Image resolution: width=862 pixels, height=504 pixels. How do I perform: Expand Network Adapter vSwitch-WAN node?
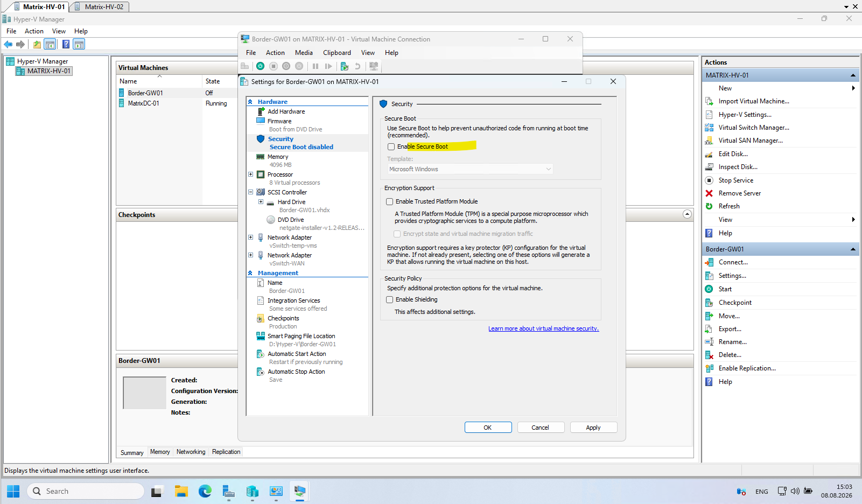(250, 255)
